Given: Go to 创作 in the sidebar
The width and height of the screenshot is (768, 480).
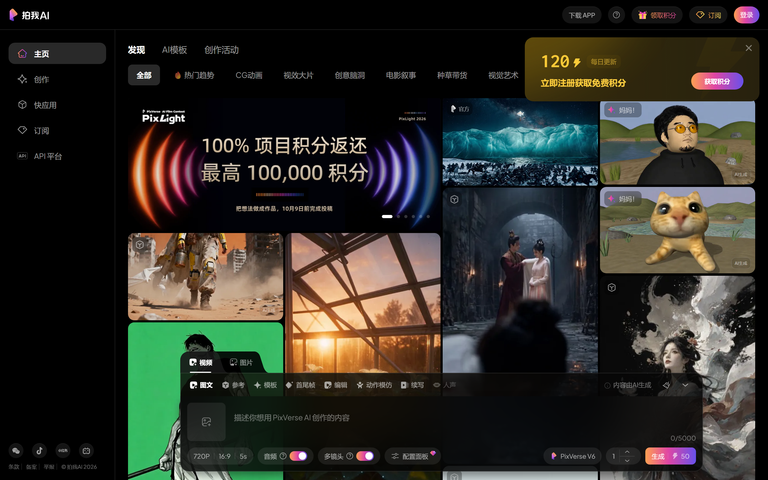Looking at the screenshot, I should [x=57, y=79].
